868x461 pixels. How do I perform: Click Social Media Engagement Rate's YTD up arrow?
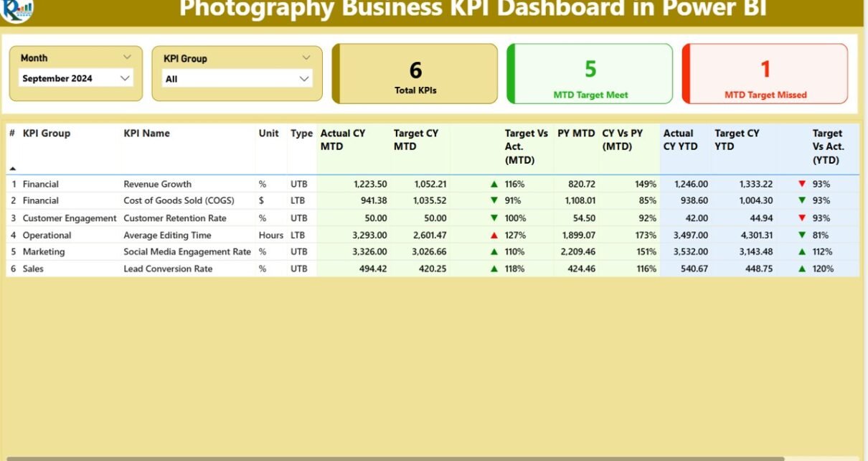point(802,252)
